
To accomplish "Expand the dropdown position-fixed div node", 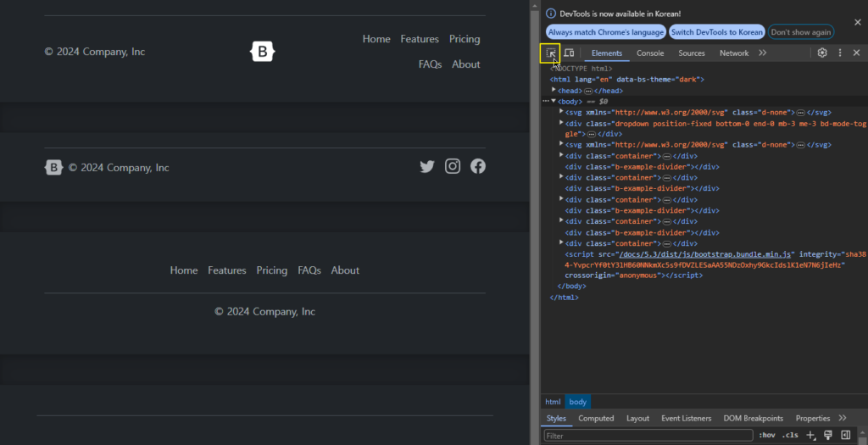I will coord(561,123).
